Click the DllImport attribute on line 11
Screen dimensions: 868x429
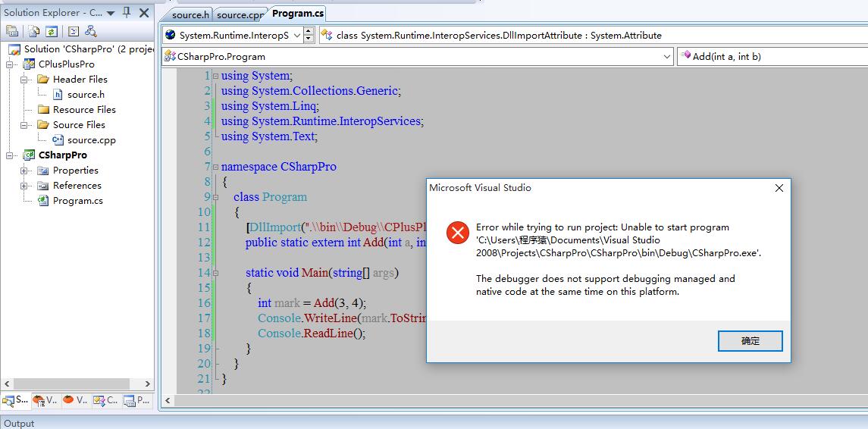336,227
